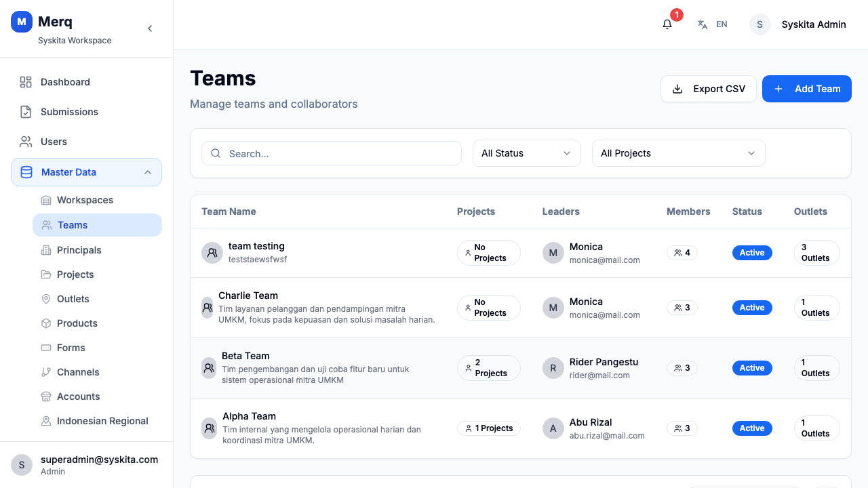Click the Syskita Admin avatar
Screen dimensions: 868x488
[760, 24]
